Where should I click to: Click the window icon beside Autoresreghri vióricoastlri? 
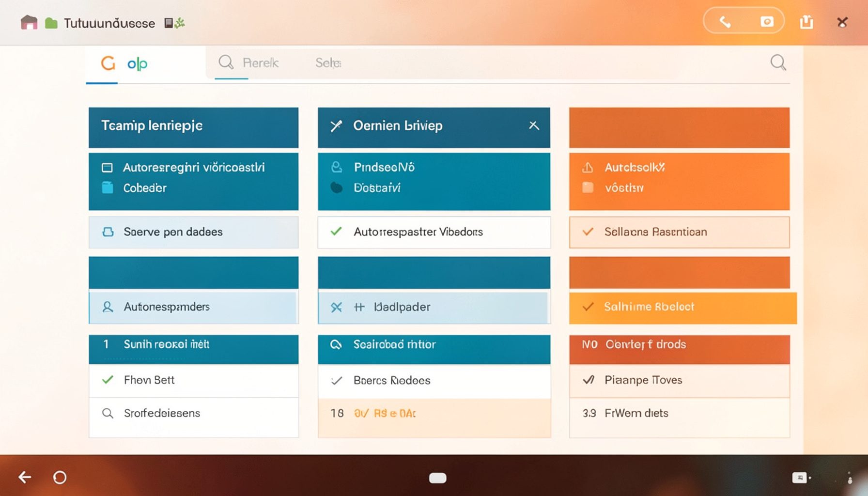click(107, 168)
